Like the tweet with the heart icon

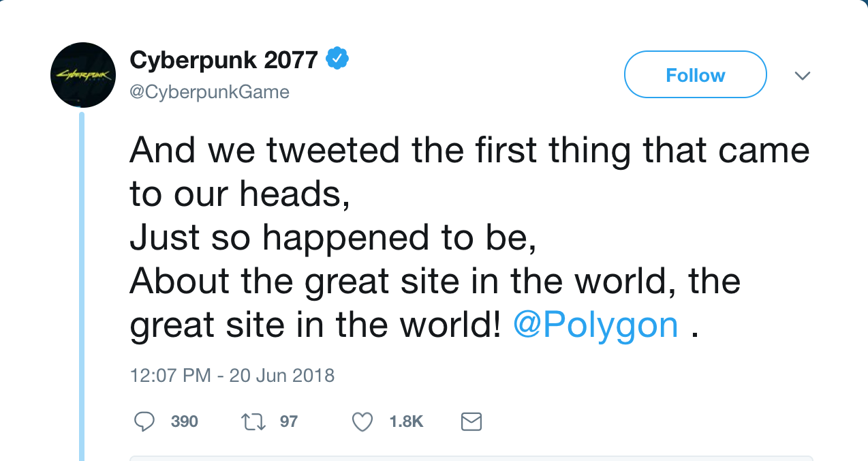[362, 422]
